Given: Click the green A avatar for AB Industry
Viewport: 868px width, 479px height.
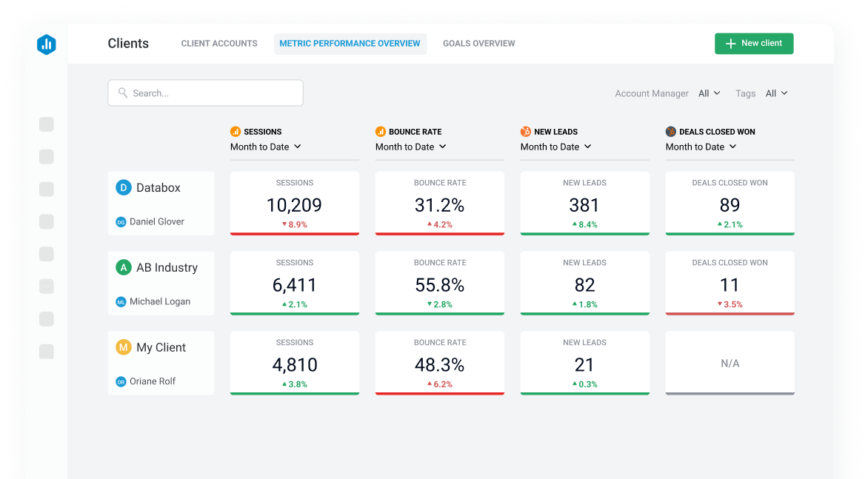Looking at the screenshot, I should tap(124, 268).
